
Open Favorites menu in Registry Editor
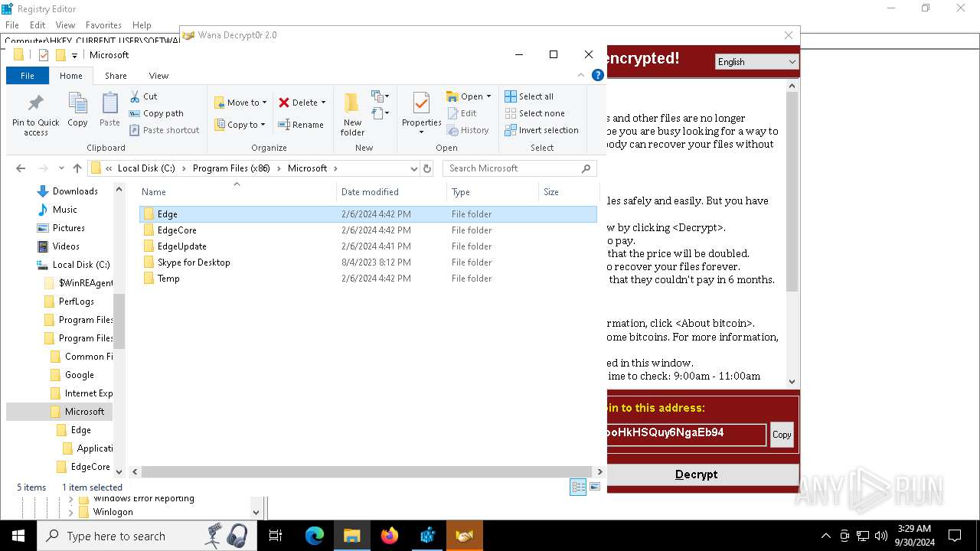tap(103, 25)
